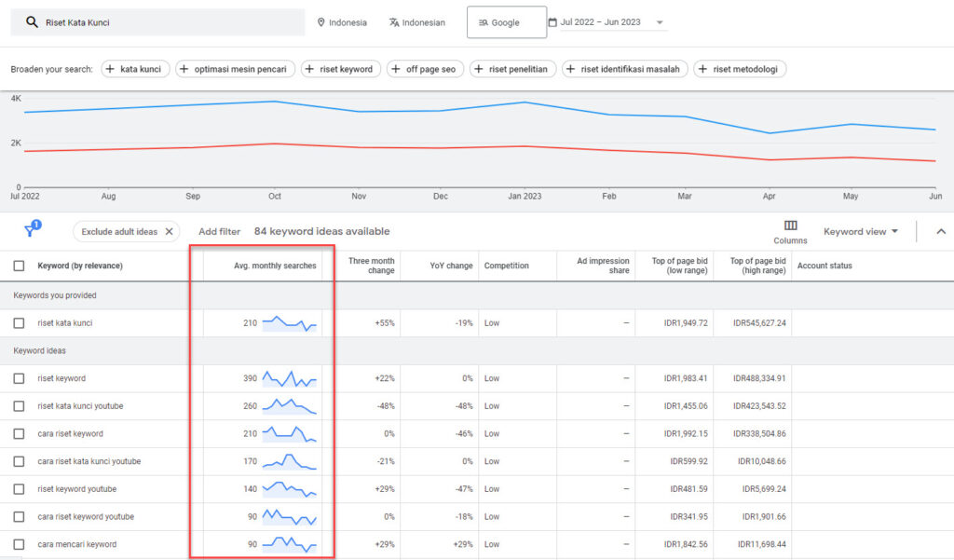Click Add filter
This screenshot has width=954, height=560.
coord(219,231)
